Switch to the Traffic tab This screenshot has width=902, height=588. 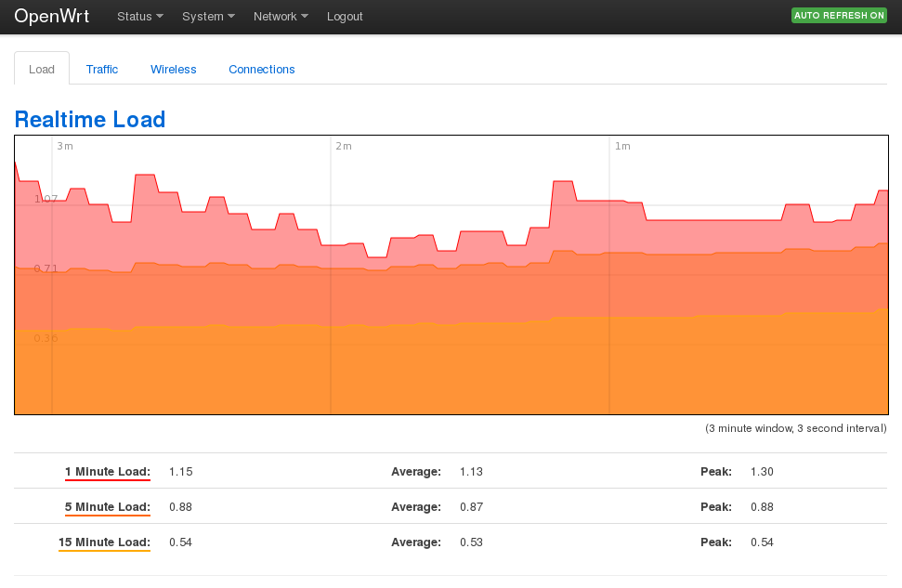click(102, 69)
